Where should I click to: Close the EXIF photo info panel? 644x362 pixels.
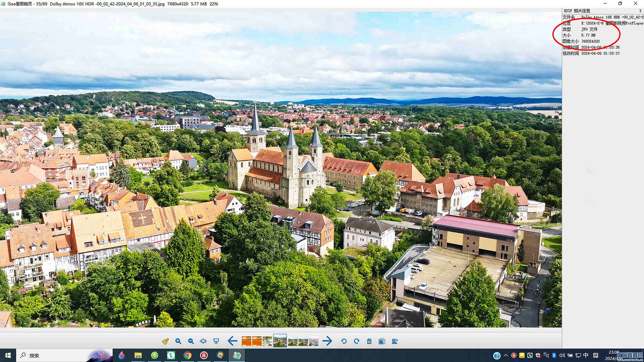[x=640, y=11]
